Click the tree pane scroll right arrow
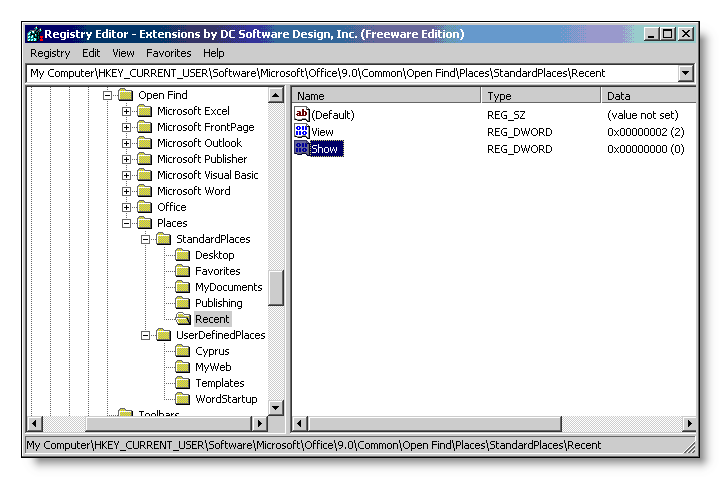721x479 pixels. [x=260, y=423]
